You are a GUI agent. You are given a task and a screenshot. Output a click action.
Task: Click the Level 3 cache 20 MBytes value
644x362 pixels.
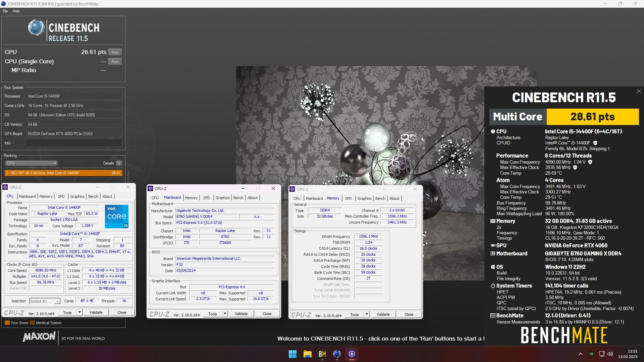(x=107, y=288)
